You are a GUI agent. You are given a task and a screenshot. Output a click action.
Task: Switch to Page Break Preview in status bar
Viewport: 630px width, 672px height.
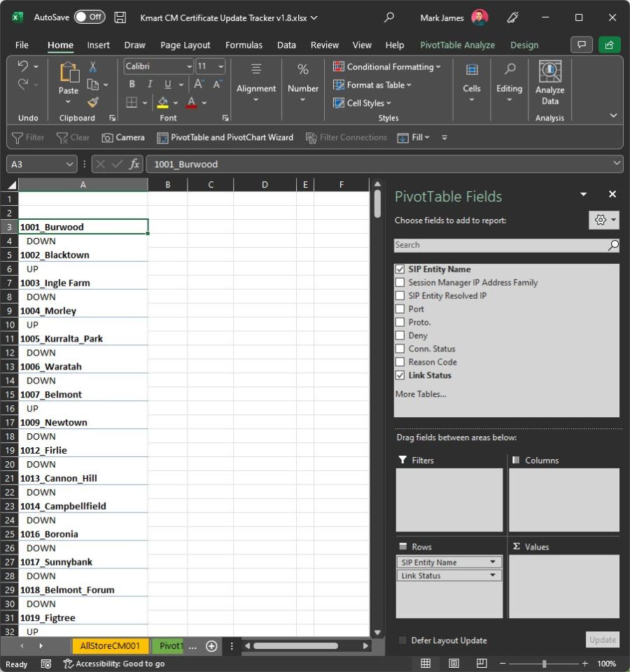pyautogui.click(x=482, y=664)
